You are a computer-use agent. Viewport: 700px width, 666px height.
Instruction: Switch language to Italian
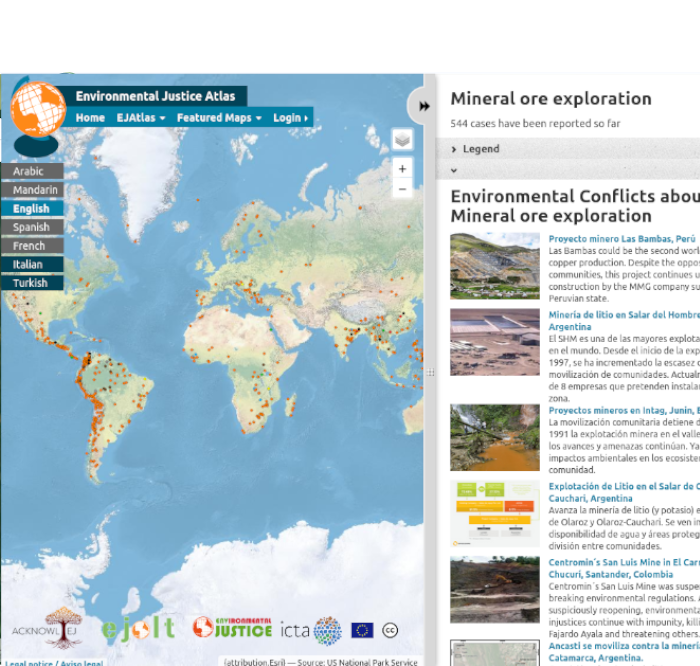32,264
